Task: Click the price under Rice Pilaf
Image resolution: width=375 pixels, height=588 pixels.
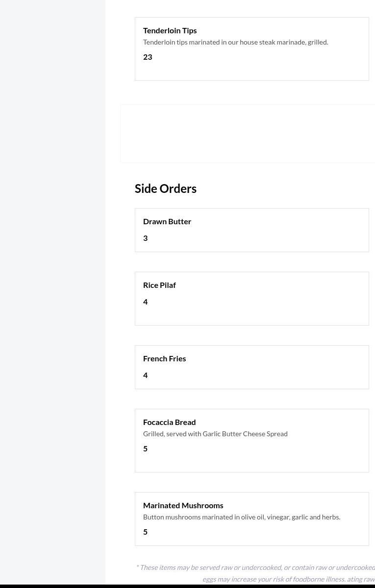Action: point(146,302)
